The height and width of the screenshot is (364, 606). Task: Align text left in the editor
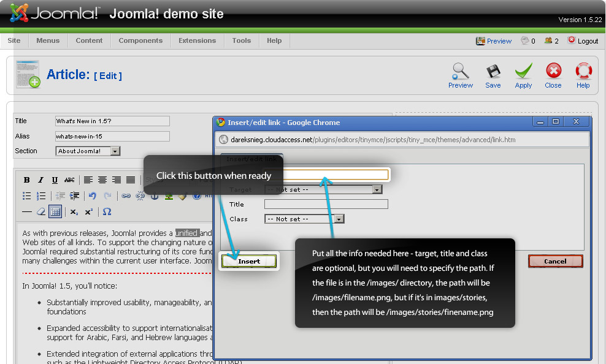[x=88, y=180]
